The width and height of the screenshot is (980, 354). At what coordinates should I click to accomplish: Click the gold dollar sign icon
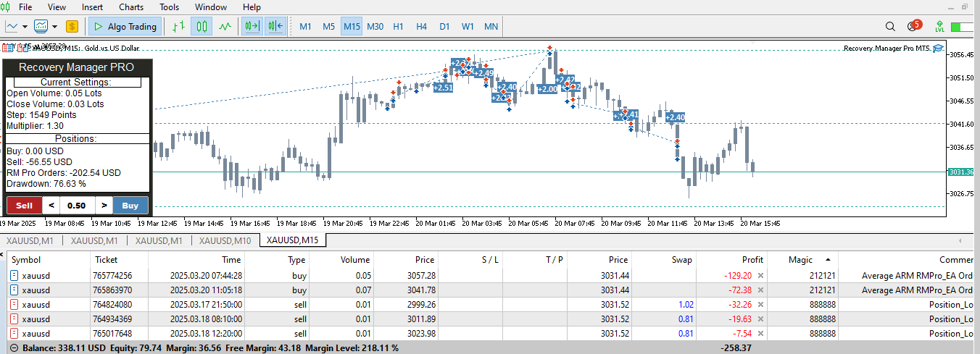72,27
